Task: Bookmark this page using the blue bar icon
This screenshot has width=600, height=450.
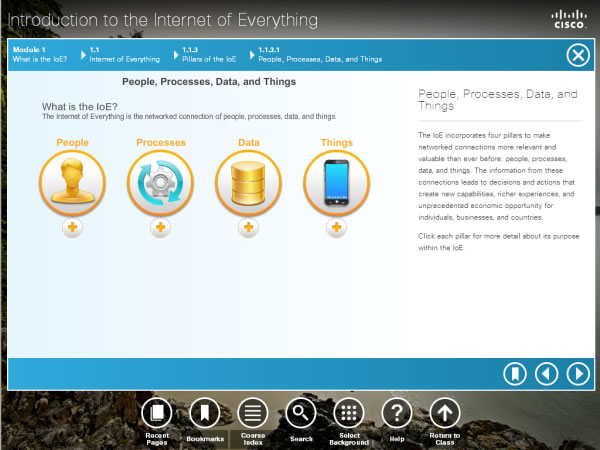Action: point(514,374)
